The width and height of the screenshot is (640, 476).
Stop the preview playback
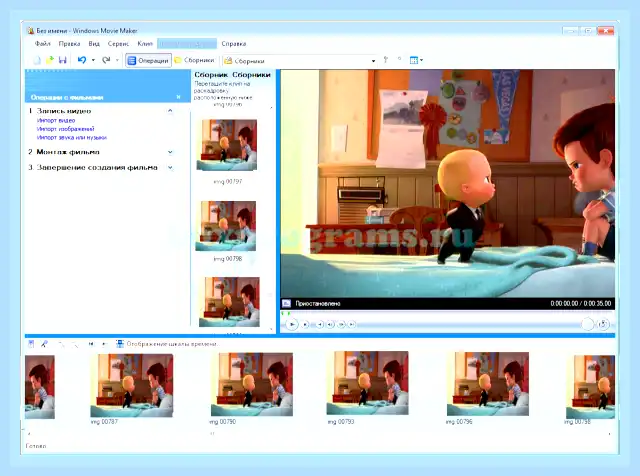(305, 325)
